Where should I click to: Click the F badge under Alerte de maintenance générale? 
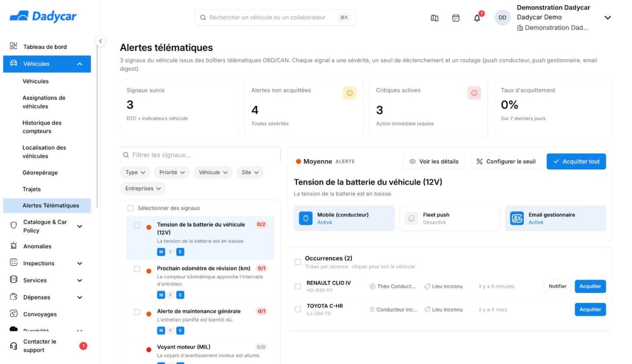pos(171,330)
